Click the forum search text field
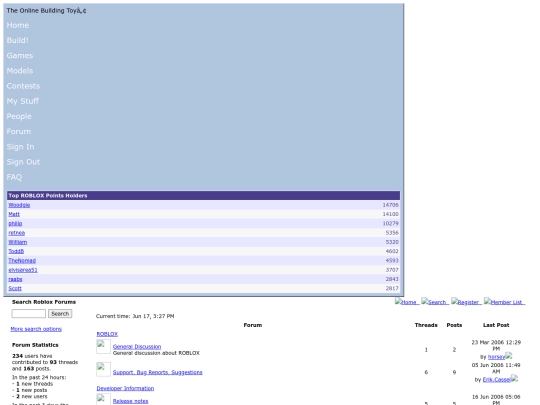Viewport: 540px width, 405px height. (29, 314)
